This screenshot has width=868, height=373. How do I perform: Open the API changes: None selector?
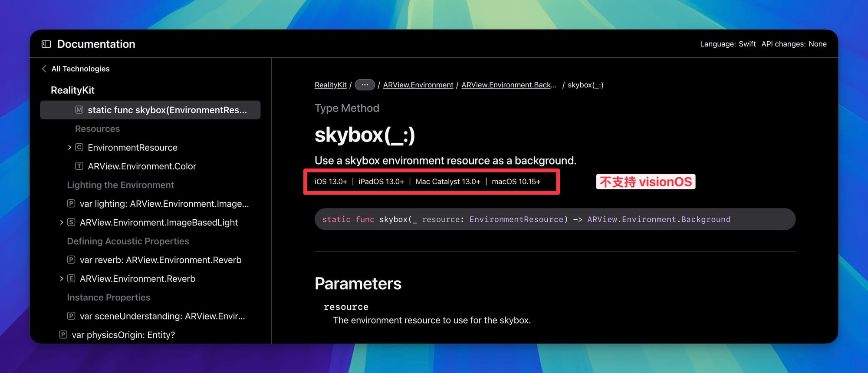coord(794,44)
